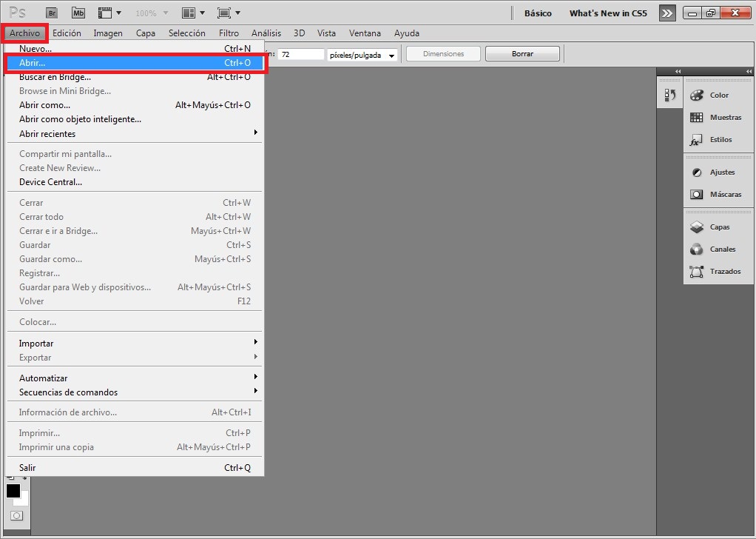Open the Capa menu
The height and width of the screenshot is (539, 756).
(x=145, y=33)
